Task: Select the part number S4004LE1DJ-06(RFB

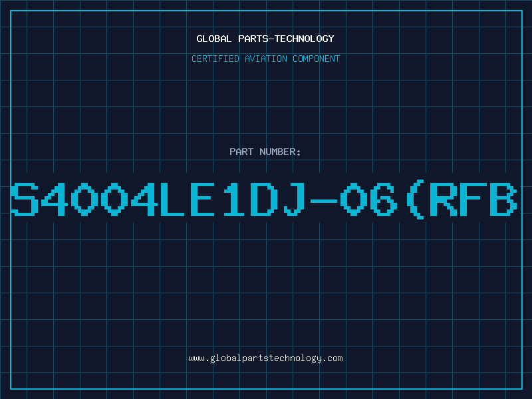Action: point(263,199)
